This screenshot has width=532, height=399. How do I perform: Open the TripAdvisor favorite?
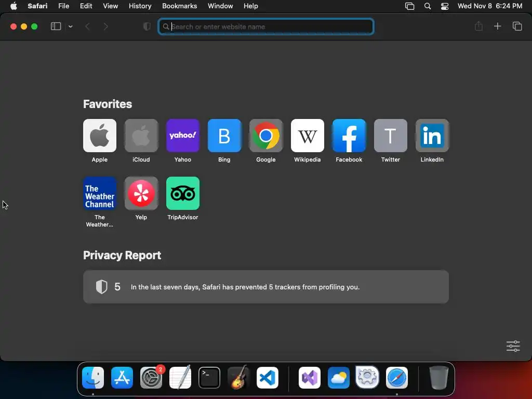pyautogui.click(x=182, y=193)
